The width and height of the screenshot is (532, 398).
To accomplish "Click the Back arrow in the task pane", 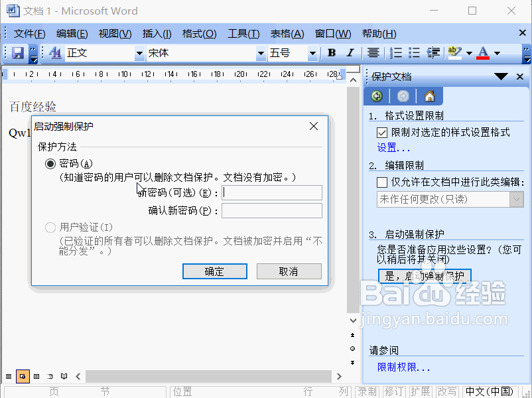I will 375,96.
